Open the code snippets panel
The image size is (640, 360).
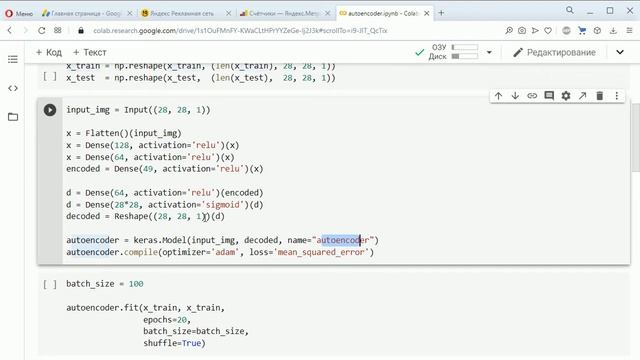13,88
